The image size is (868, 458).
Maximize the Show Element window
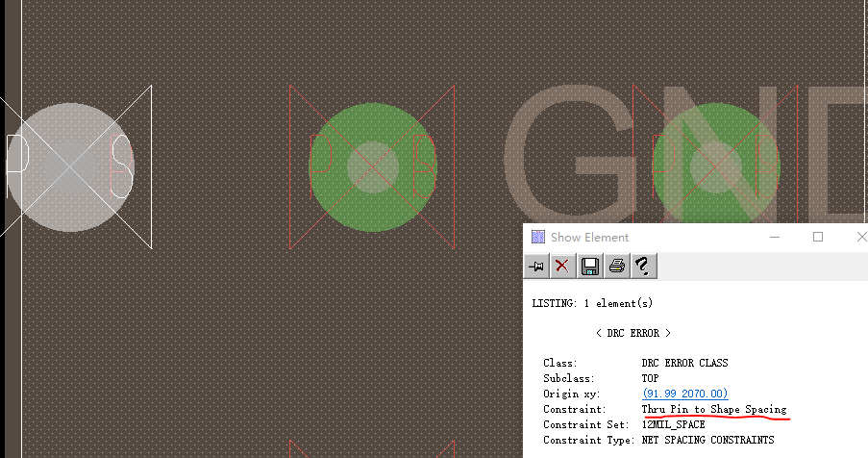pyautogui.click(x=818, y=237)
